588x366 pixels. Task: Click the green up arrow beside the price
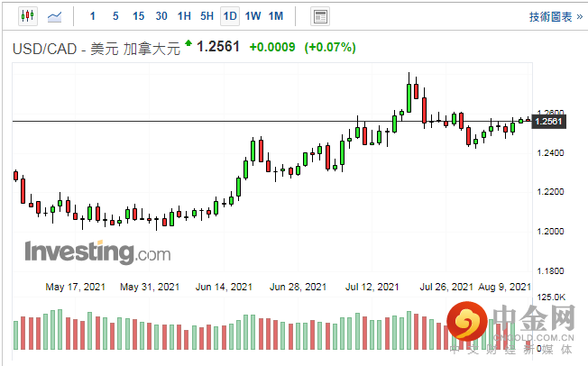tap(188, 43)
